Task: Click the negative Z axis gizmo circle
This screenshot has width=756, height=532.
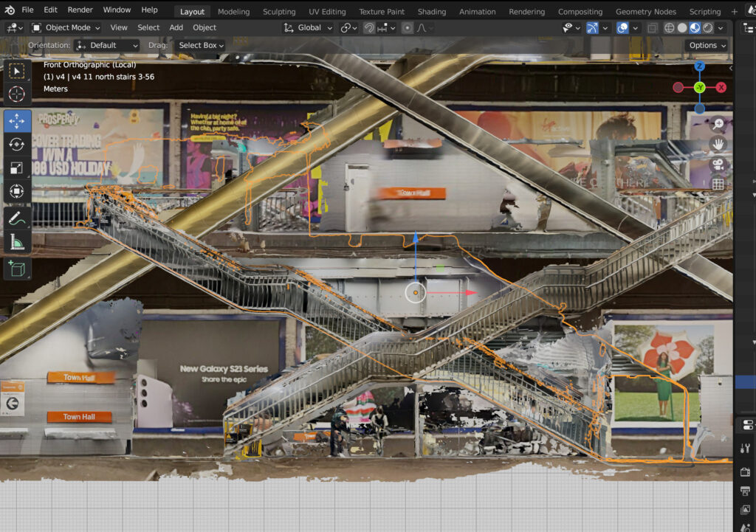Action: click(700, 109)
